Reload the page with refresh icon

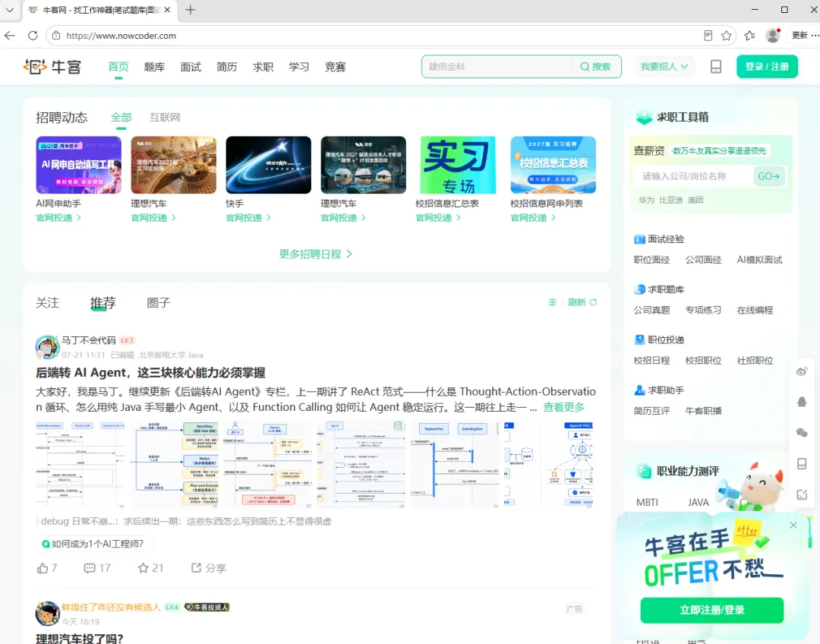[33, 36]
